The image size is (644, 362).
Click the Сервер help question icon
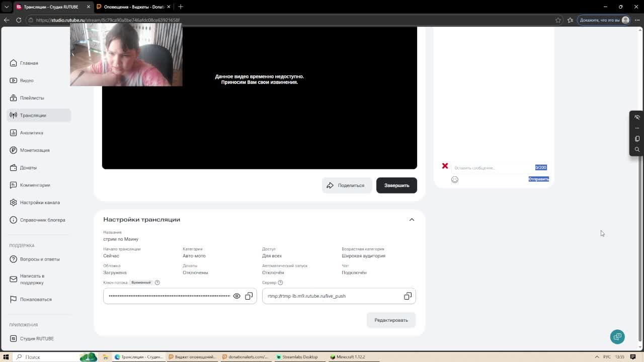coord(280,283)
